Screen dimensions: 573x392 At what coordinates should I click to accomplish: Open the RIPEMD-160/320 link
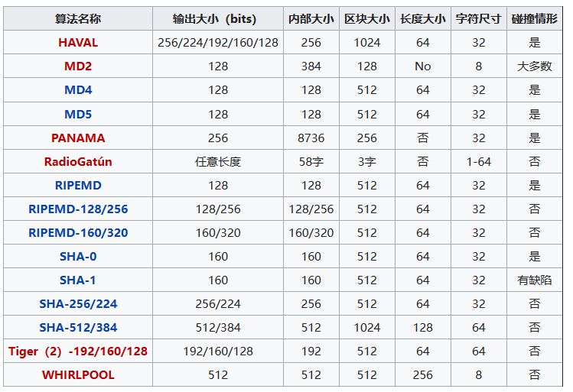[78, 233]
